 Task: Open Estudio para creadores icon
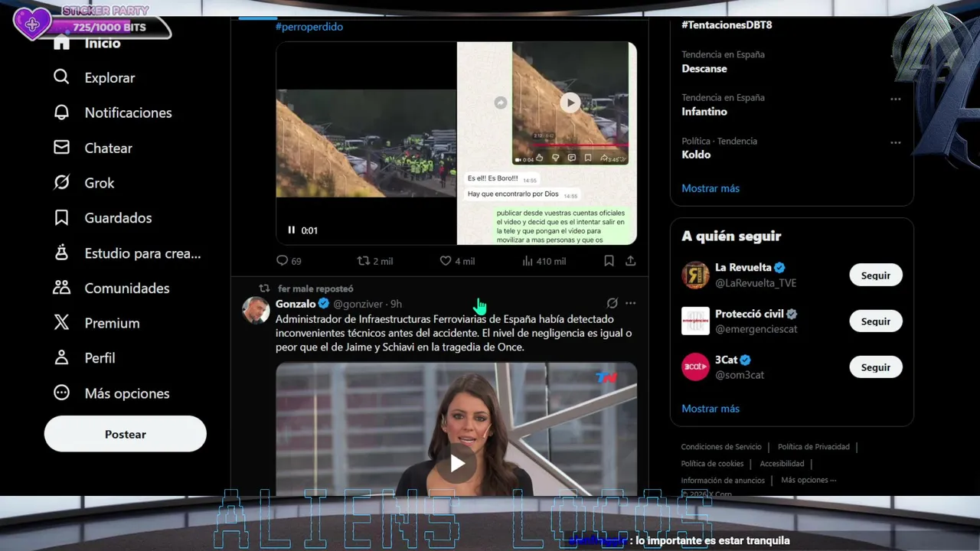(61, 253)
